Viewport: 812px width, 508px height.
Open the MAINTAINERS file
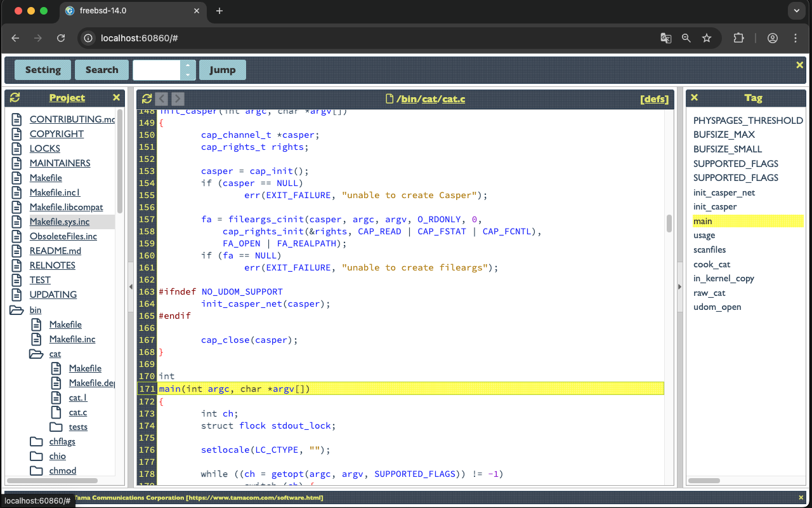click(60, 163)
